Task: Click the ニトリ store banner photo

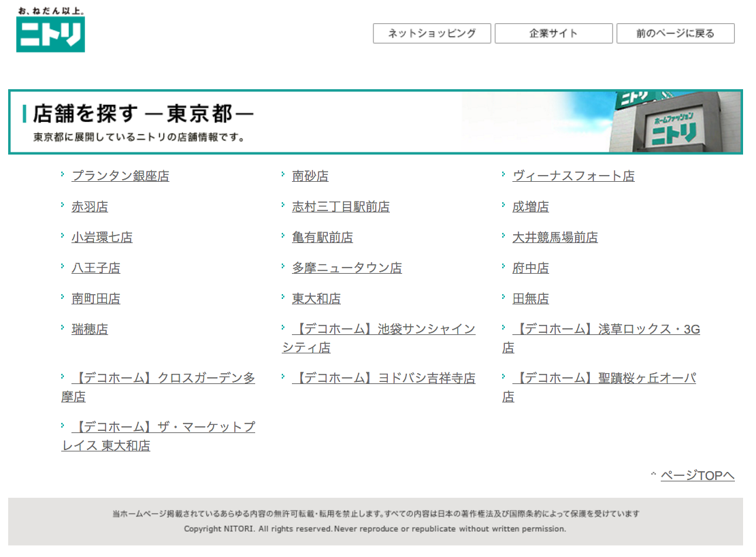Action: point(675,122)
